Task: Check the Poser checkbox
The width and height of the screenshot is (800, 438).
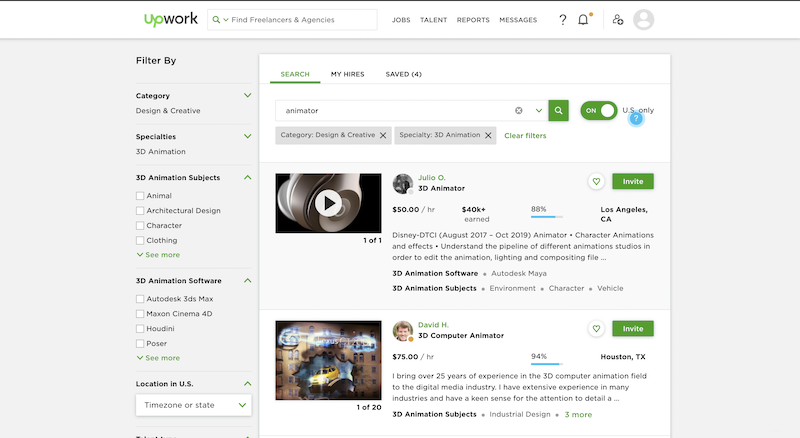Action: click(140, 343)
